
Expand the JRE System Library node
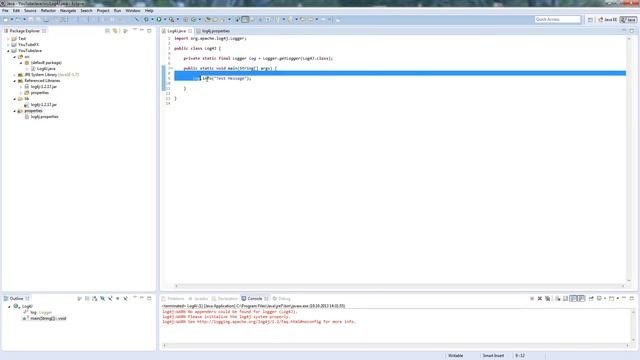[15, 75]
